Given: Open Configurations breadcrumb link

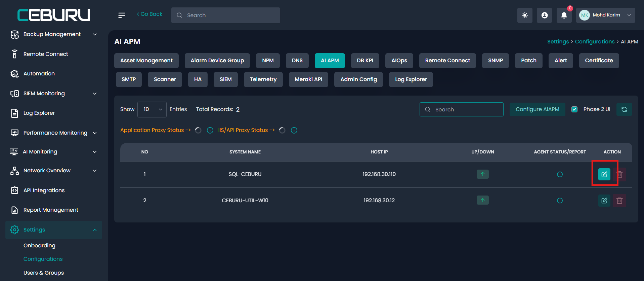Looking at the screenshot, I should (595, 42).
